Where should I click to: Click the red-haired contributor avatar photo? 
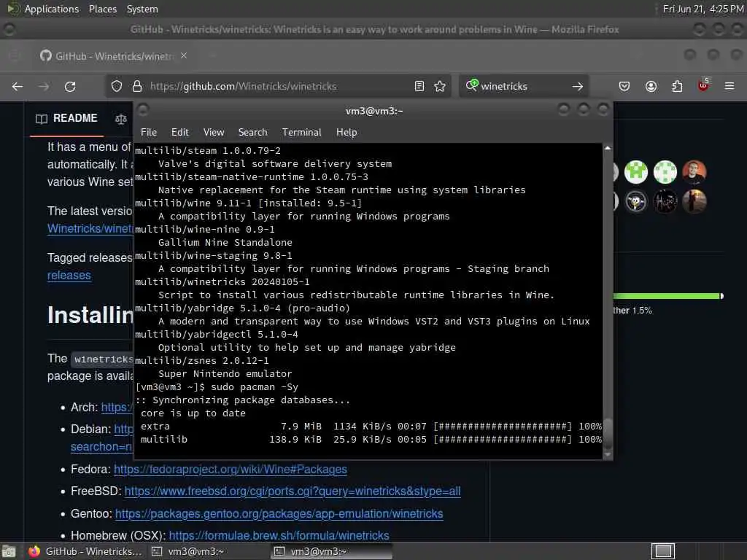(x=694, y=172)
